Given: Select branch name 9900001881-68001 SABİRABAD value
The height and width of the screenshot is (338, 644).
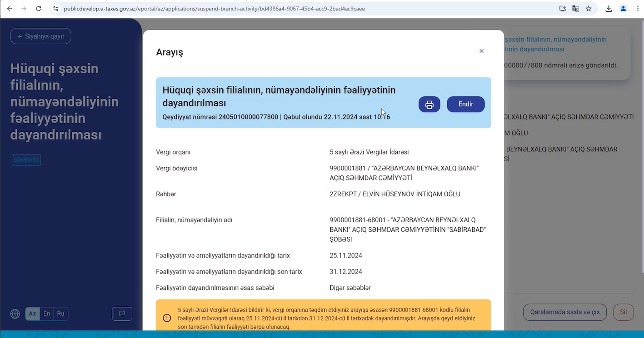Looking at the screenshot, I should pyautogui.click(x=408, y=229).
